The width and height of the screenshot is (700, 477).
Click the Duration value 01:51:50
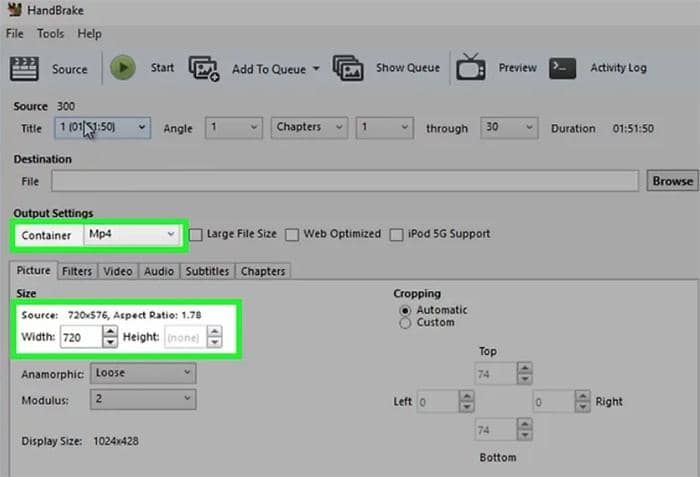633,129
